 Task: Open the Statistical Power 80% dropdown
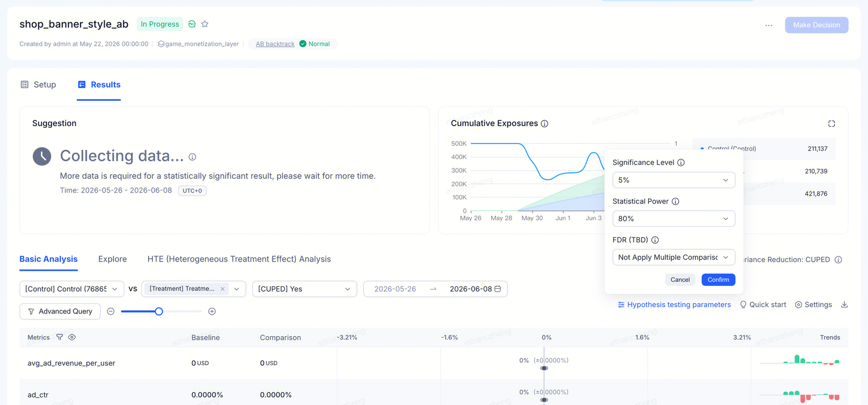click(674, 219)
